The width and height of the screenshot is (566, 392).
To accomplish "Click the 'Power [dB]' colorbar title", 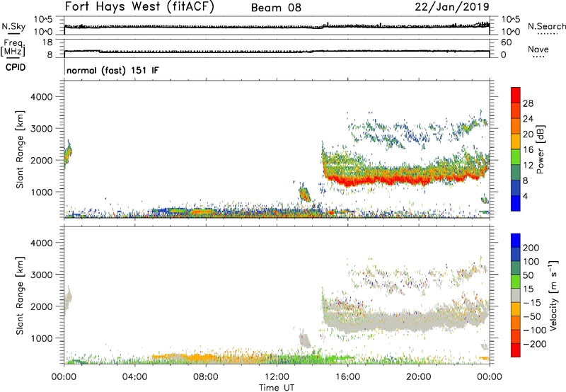I will point(541,149).
